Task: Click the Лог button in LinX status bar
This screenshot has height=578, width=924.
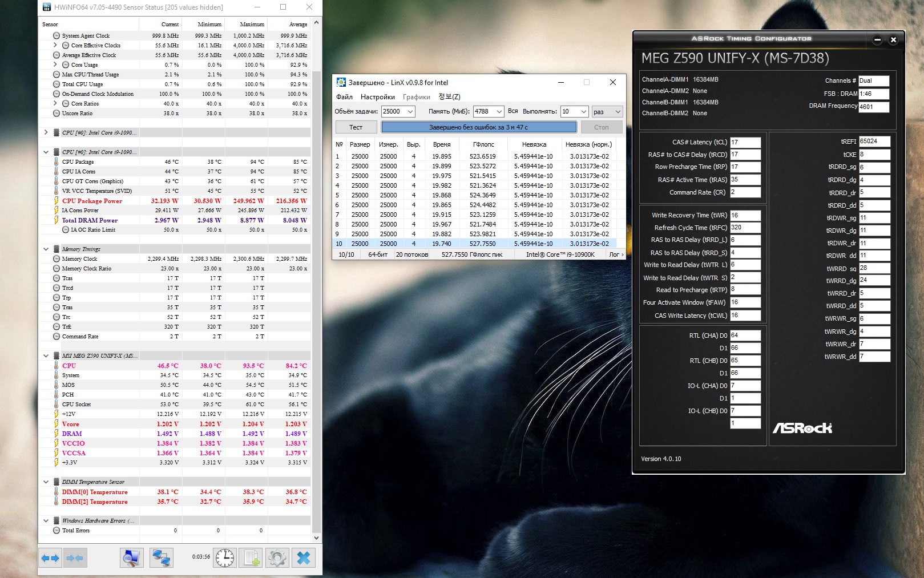Action: coord(616,254)
